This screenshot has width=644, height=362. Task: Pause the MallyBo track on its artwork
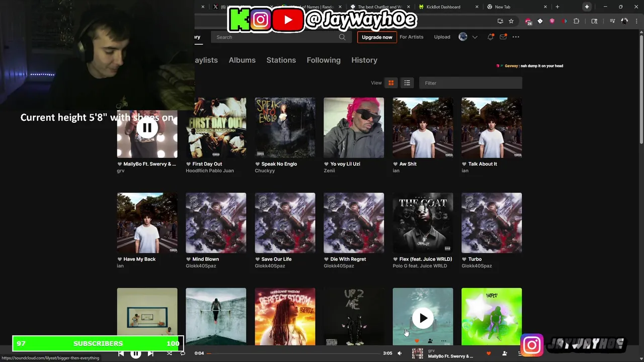click(x=147, y=128)
